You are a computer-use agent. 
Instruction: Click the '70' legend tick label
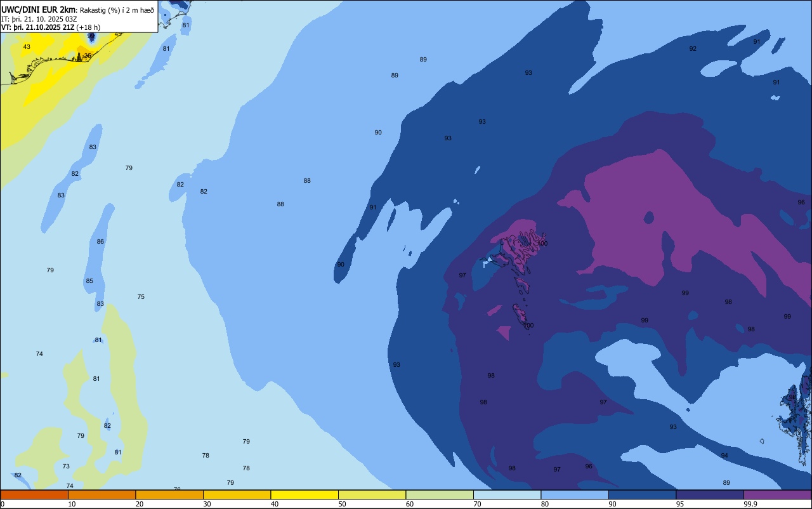tap(477, 504)
